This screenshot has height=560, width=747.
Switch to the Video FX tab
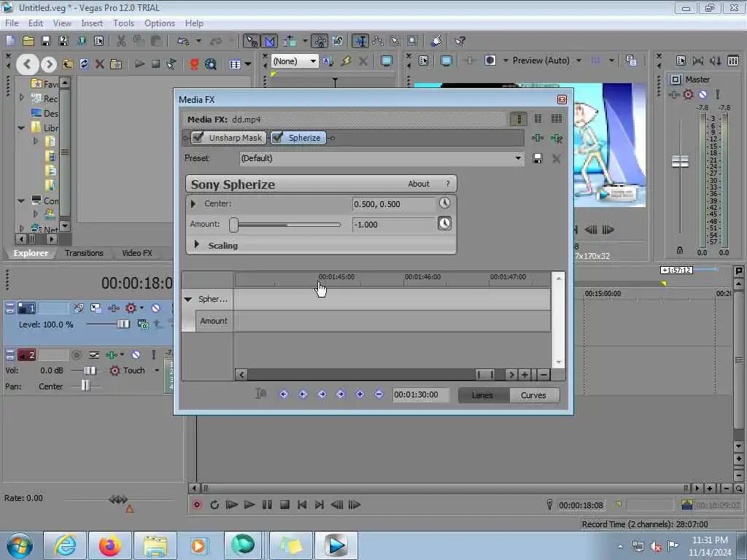(x=136, y=253)
